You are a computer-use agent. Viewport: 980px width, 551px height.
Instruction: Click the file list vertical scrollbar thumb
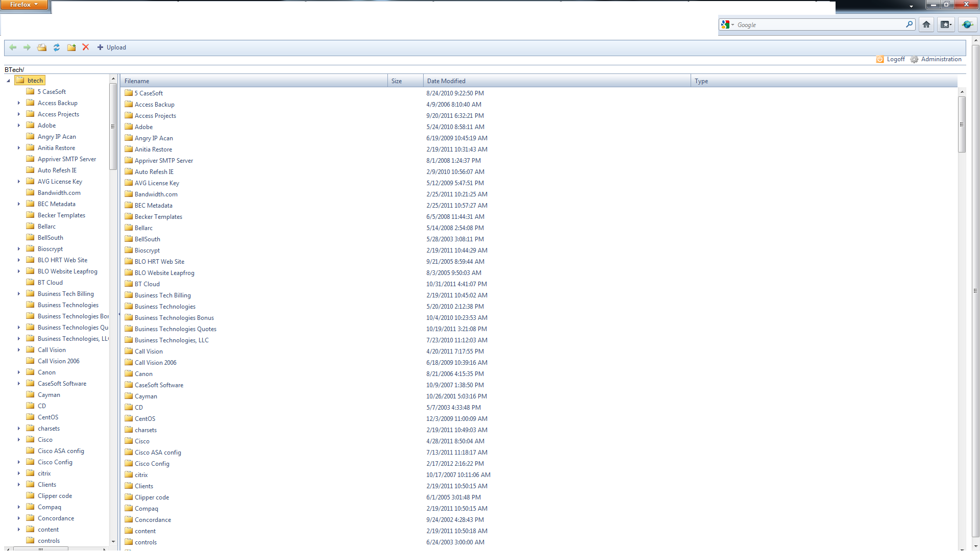962,124
